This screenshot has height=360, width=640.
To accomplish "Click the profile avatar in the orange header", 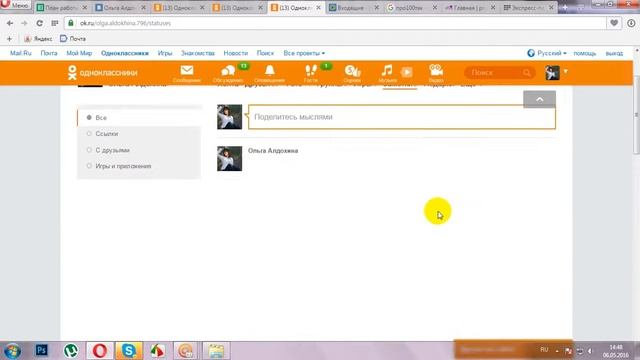I will [552, 73].
